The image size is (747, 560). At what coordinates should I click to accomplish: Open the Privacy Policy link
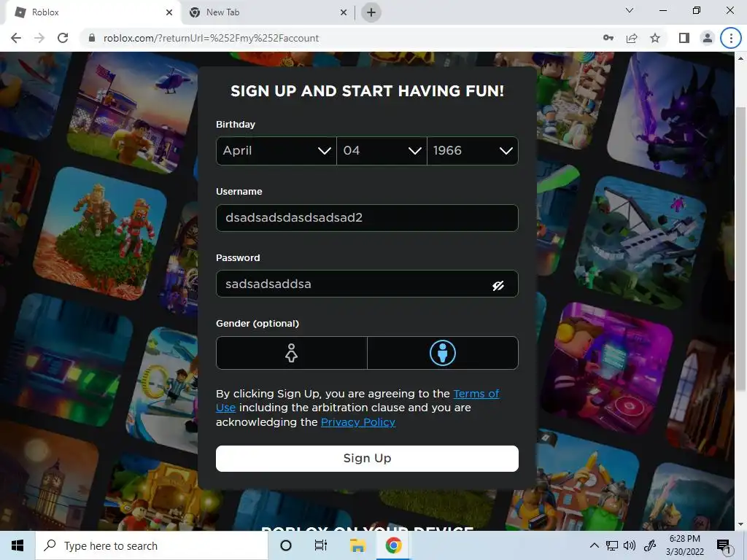357,422
